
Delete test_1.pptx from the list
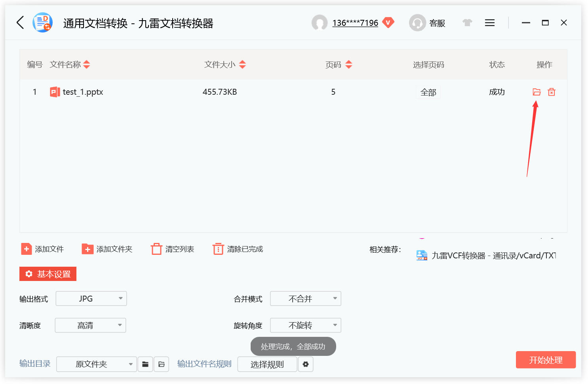[552, 92]
